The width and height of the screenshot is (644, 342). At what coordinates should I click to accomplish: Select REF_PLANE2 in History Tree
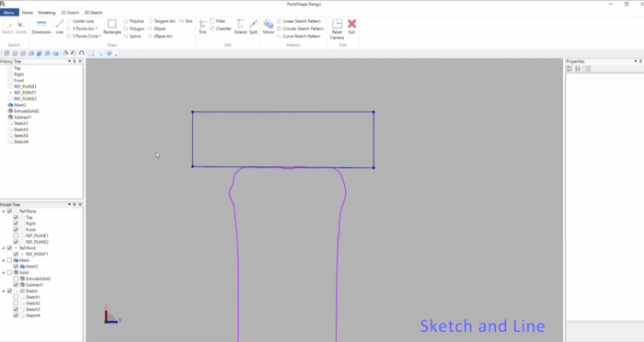pyautogui.click(x=23, y=99)
